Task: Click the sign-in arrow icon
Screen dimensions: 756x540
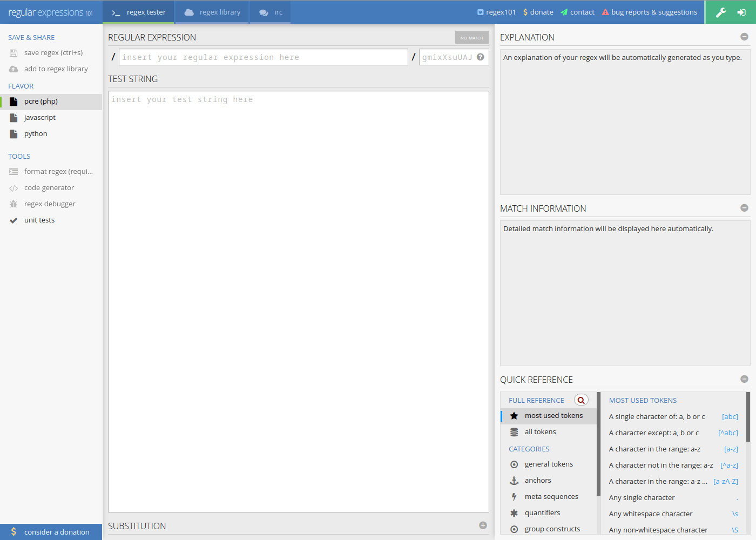Action: point(741,11)
